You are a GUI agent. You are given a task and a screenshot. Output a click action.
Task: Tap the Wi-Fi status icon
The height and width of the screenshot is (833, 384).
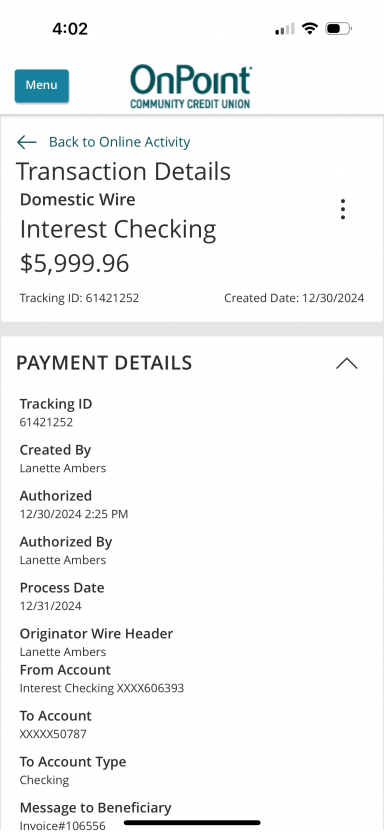309,28
